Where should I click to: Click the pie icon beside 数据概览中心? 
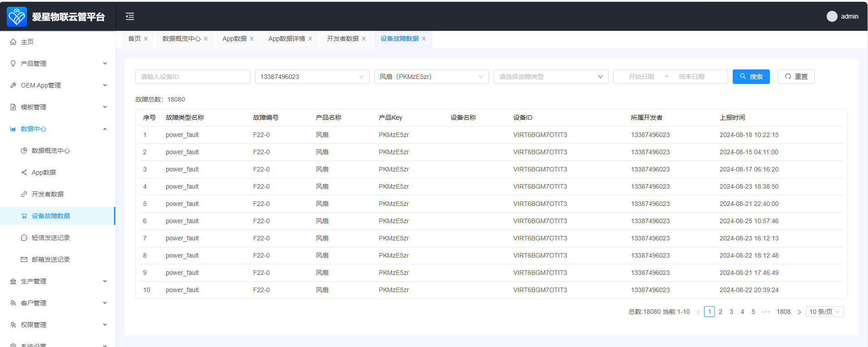click(24, 151)
